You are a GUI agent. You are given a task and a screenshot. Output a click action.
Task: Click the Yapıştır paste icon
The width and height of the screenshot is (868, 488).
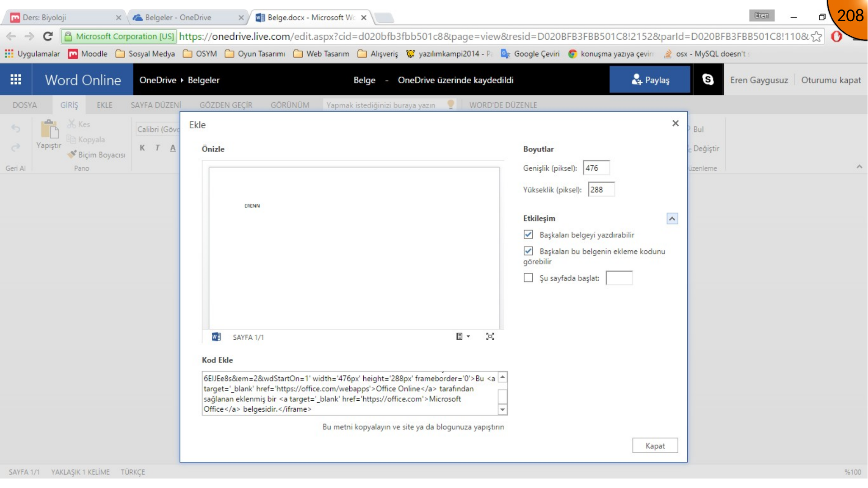(x=49, y=129)
